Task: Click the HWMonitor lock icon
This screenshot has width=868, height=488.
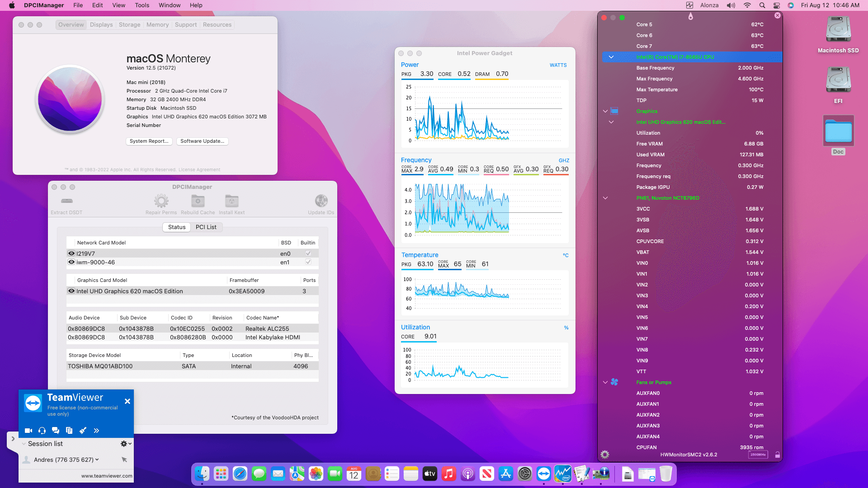Action: pos(778,455)
